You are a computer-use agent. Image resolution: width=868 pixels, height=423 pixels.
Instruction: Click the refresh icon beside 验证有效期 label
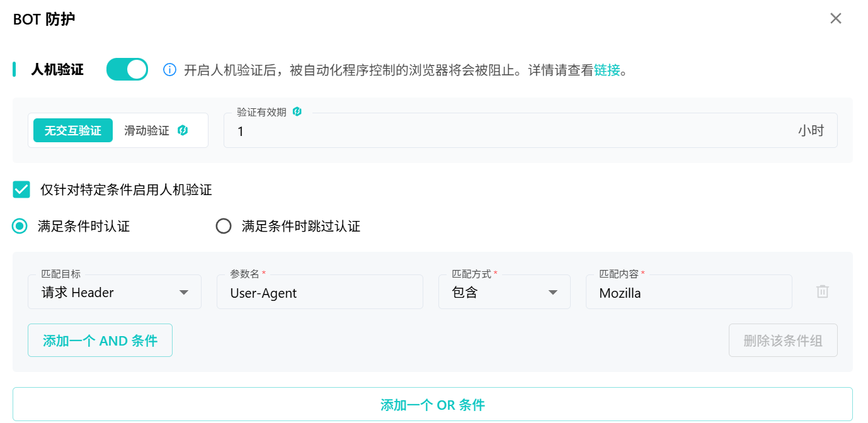pos(297,111)
